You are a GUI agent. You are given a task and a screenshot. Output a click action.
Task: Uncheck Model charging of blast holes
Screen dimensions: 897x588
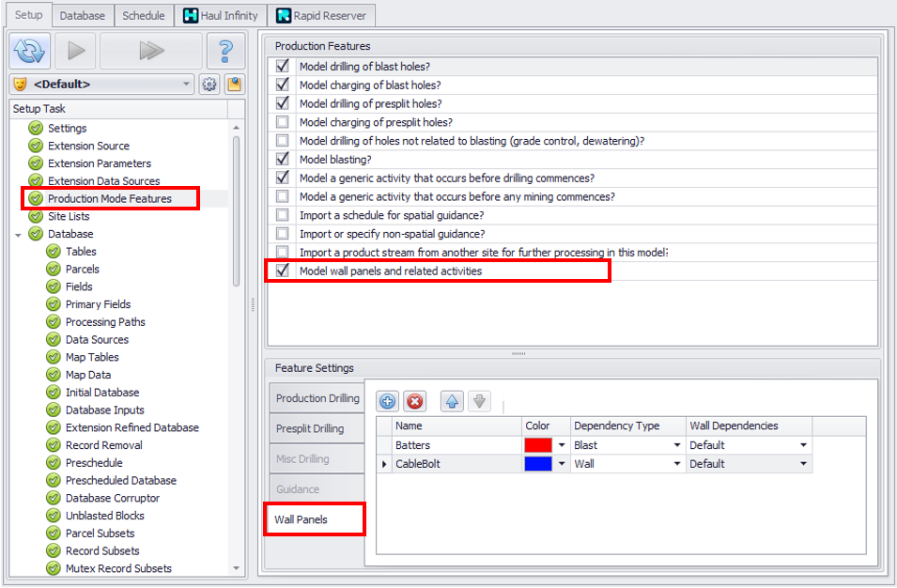(x=282, y=85)
